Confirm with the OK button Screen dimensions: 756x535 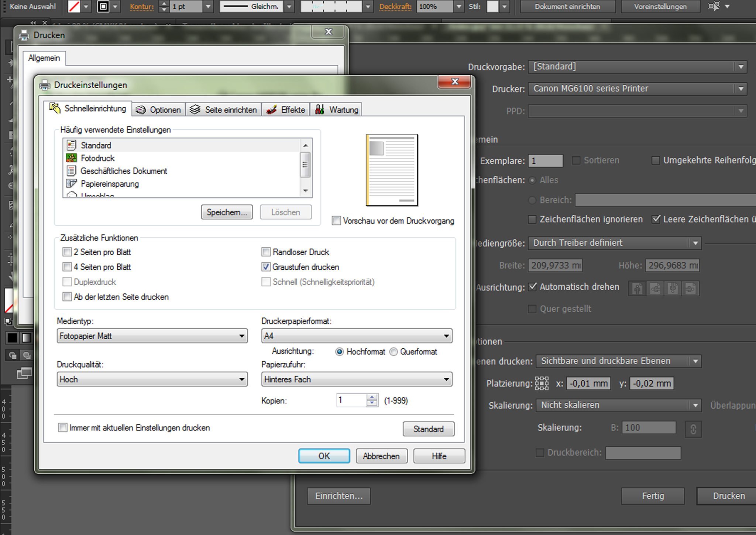pyautogui.click(x=324, y=456)
